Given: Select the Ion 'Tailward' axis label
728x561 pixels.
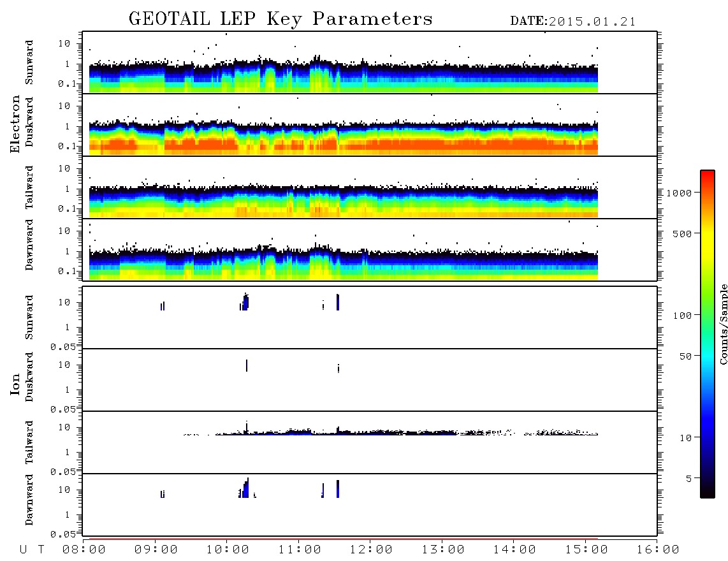Looking at the screenshot, I should pos(29,442).
